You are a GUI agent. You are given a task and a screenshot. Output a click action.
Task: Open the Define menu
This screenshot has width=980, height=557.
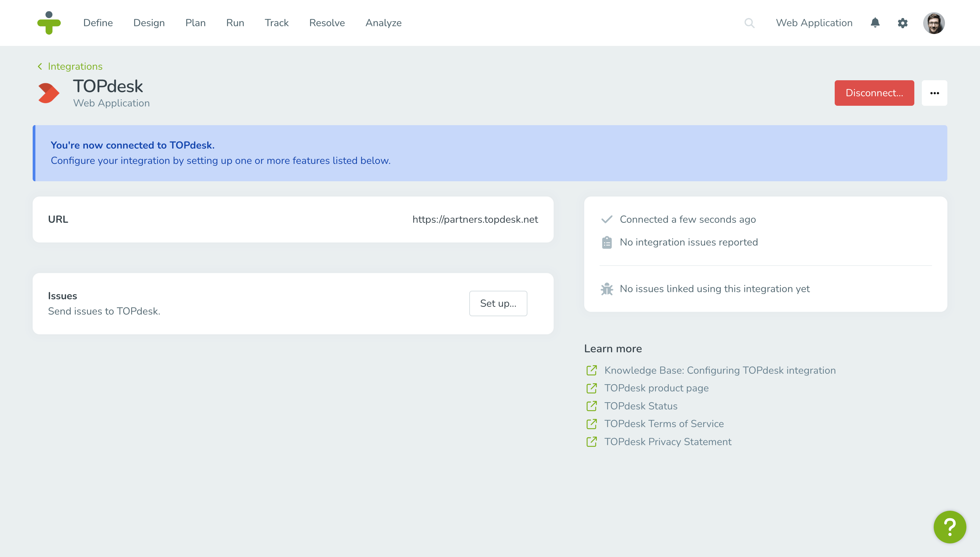tap(98, 23)
